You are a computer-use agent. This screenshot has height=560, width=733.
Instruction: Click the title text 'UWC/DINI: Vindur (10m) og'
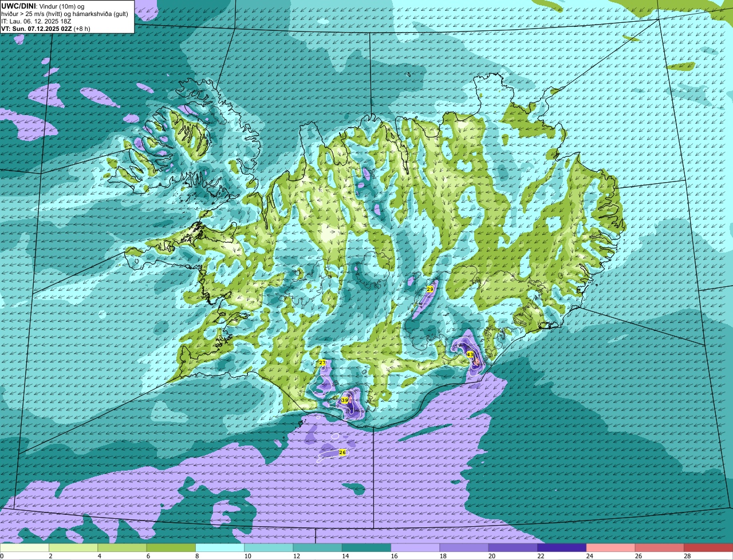coord(43,6)
